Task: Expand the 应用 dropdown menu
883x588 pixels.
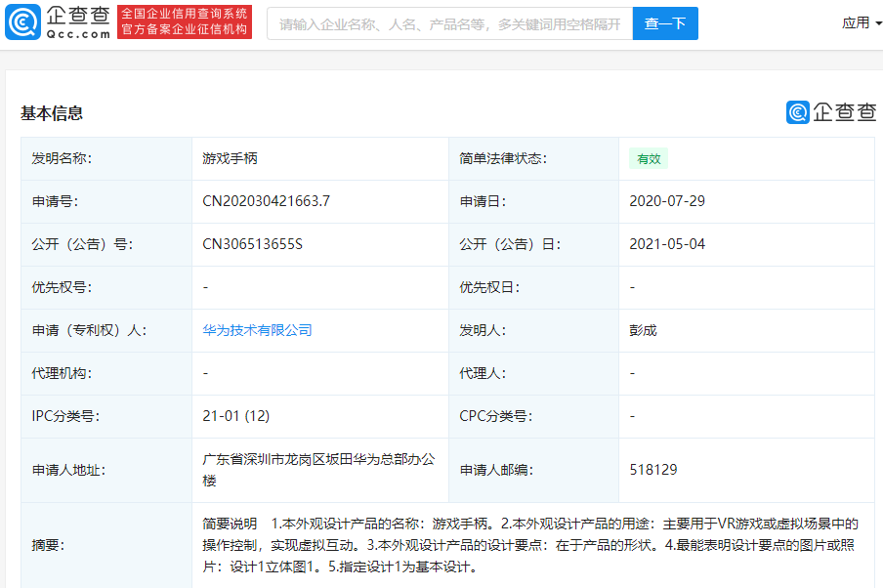Action: [862, 23]
